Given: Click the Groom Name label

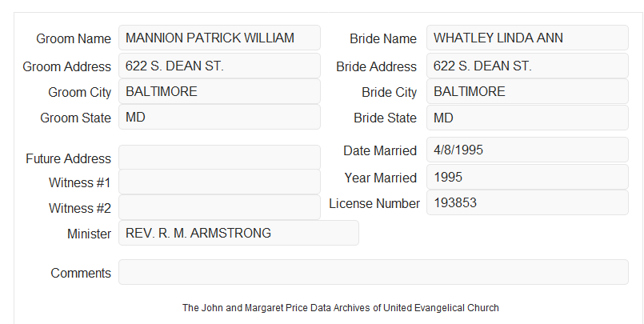Looking at the screenshot, I should click(74, 38).
